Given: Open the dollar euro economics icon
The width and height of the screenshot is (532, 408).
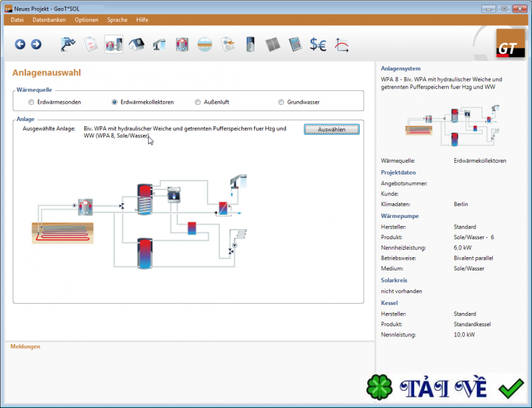Looking at the screenshot, I should coord(318,45).
